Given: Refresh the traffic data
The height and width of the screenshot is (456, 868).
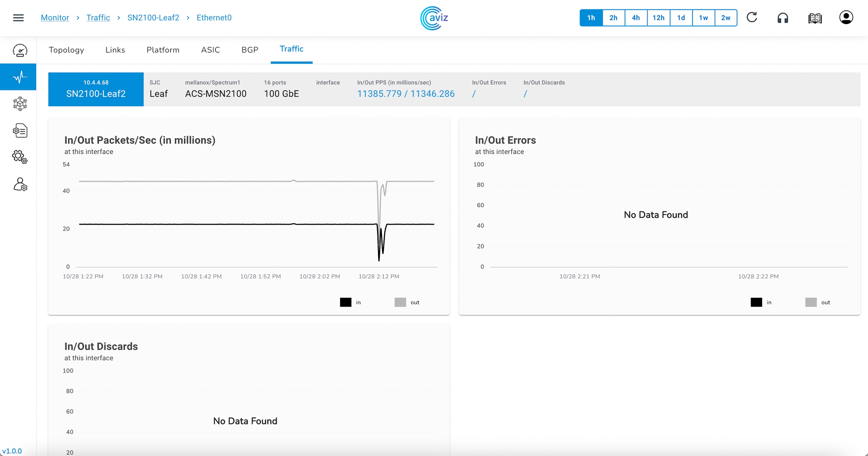Looking at the screenshot, I should point(752,18).
